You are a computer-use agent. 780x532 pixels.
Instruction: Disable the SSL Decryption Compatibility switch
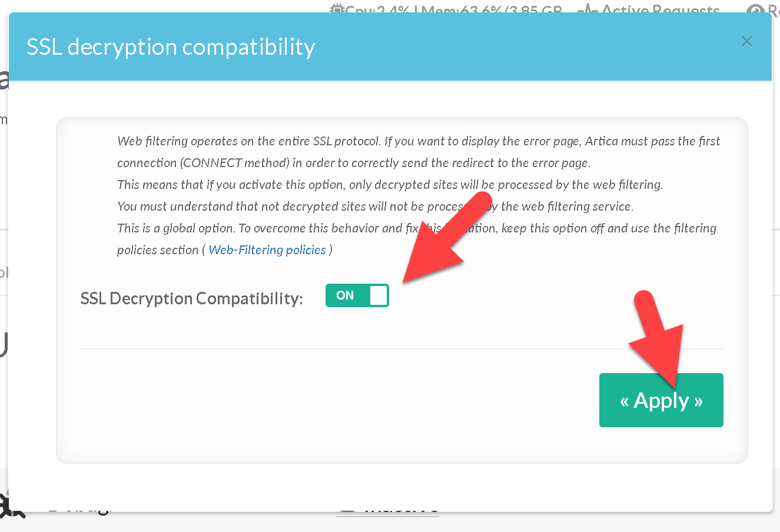[357, 295]
